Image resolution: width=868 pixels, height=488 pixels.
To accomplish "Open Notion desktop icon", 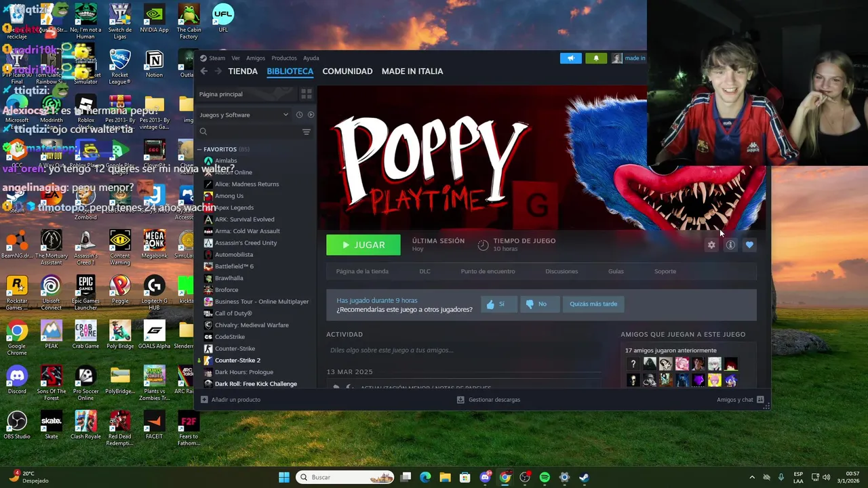I will (x=154, y=64).
